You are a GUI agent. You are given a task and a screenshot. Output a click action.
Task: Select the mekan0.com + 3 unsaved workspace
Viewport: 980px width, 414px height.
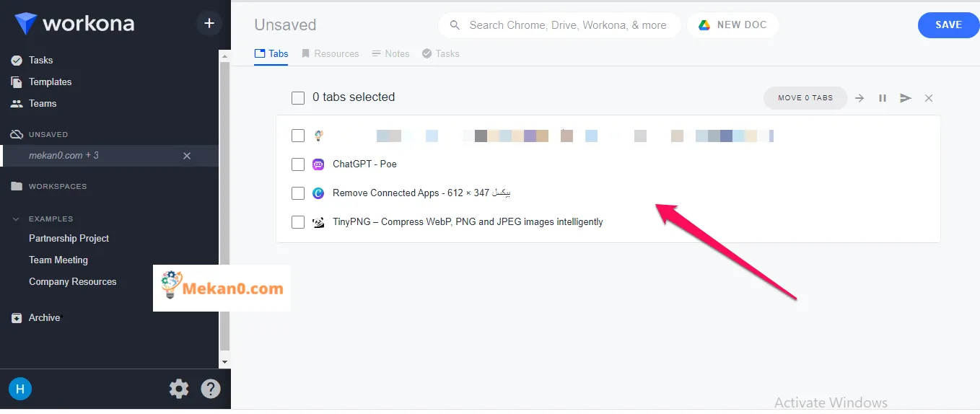tap(110, 156)
